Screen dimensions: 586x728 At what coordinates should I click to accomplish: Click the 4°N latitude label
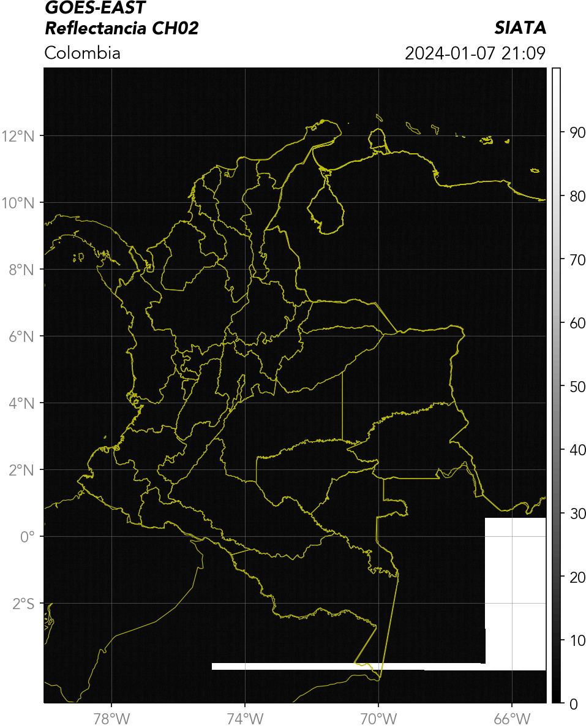click(21, 403)
